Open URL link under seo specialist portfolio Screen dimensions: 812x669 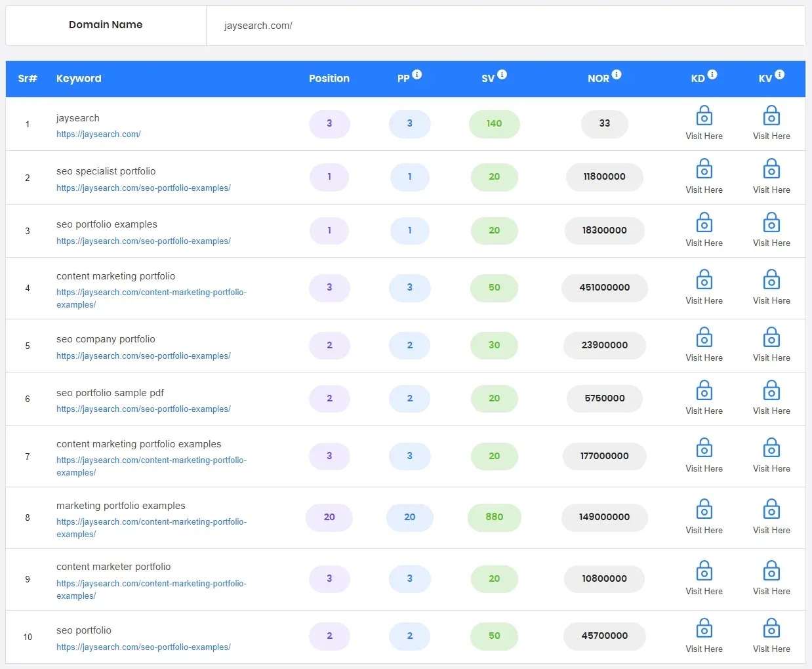coord(144,188)
